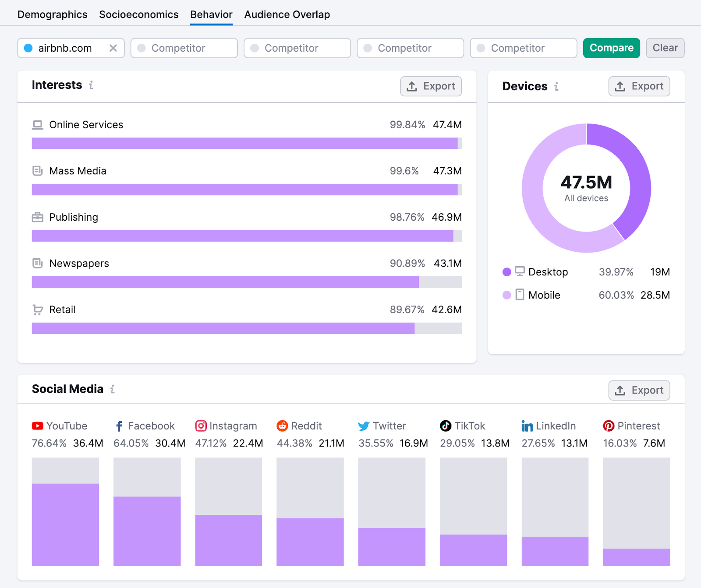Show info tooltip next to Social Media
This screenshot has width=701, height=588.
click(x=113, y=389)
